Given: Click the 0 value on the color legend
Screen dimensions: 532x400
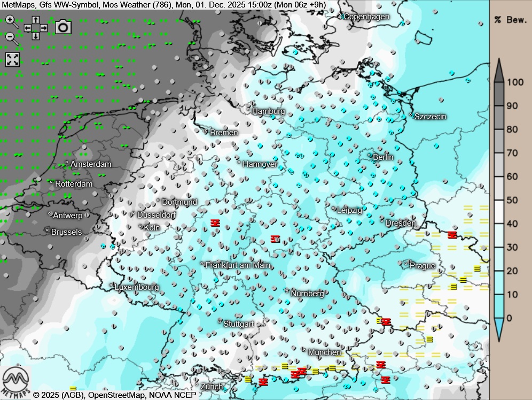Looking at the screenshot, I should [x=509, y=318].
